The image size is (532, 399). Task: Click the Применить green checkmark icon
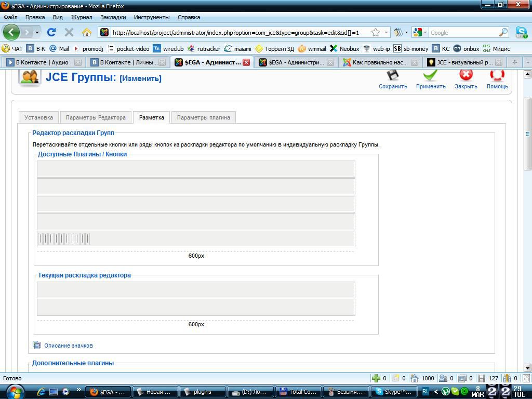pos(430,76)
